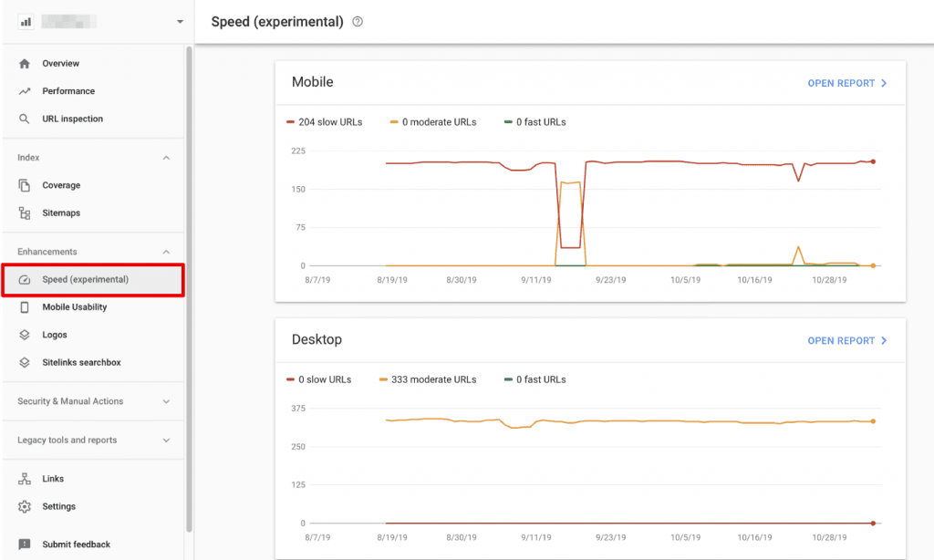Open the Coverage report icon
Screen dimensions: 934x560
(26, 185)
